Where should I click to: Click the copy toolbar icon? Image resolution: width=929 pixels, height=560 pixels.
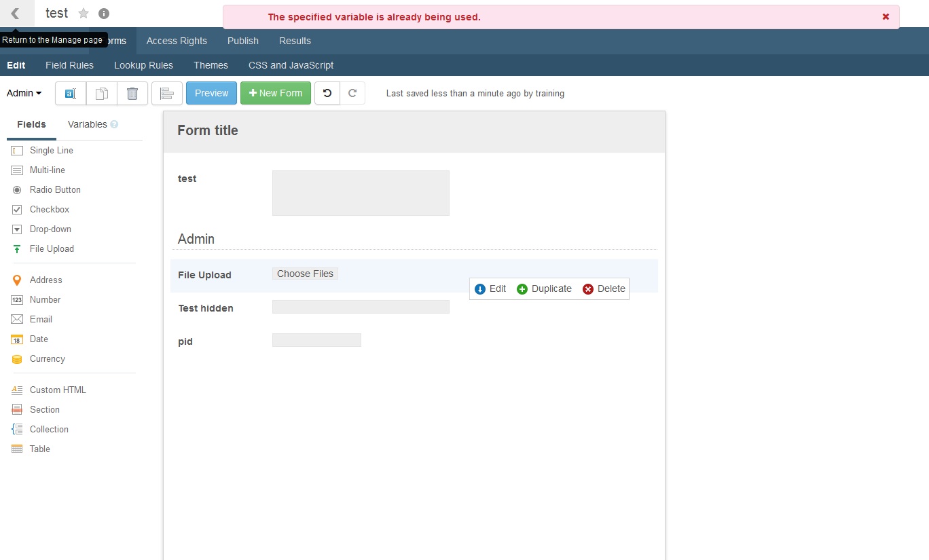coord(102,94)
